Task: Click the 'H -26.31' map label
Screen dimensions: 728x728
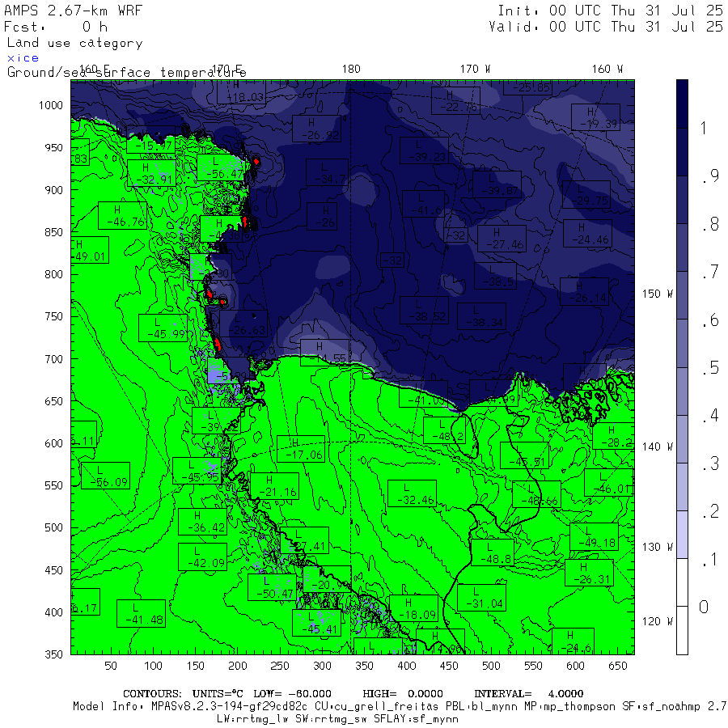Action: coord(589,573)
